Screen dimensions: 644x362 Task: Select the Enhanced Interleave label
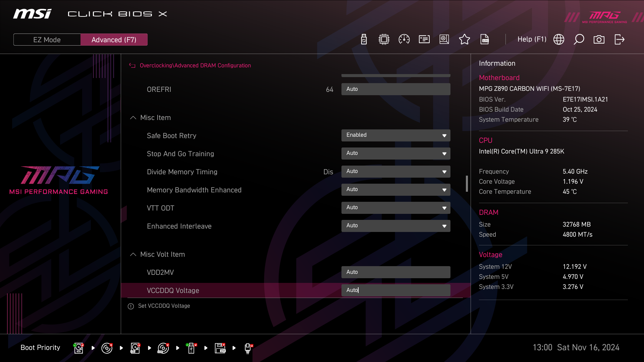coord(179,226)
